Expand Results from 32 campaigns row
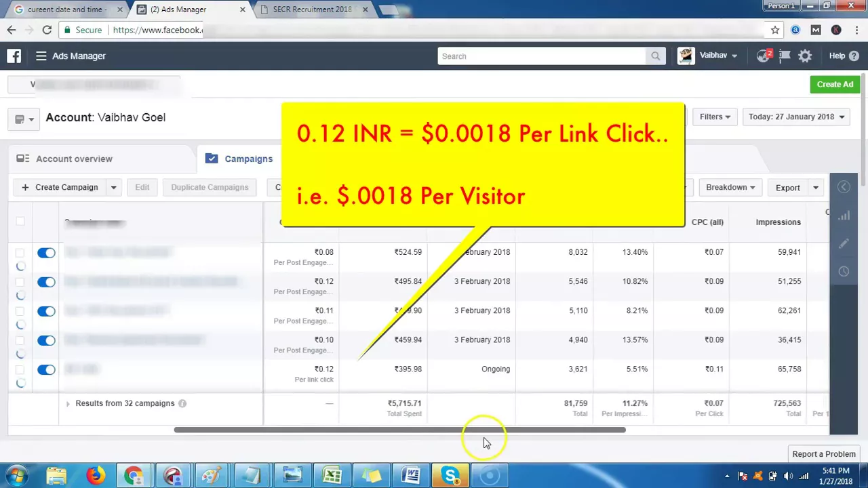 pos(67,404)
